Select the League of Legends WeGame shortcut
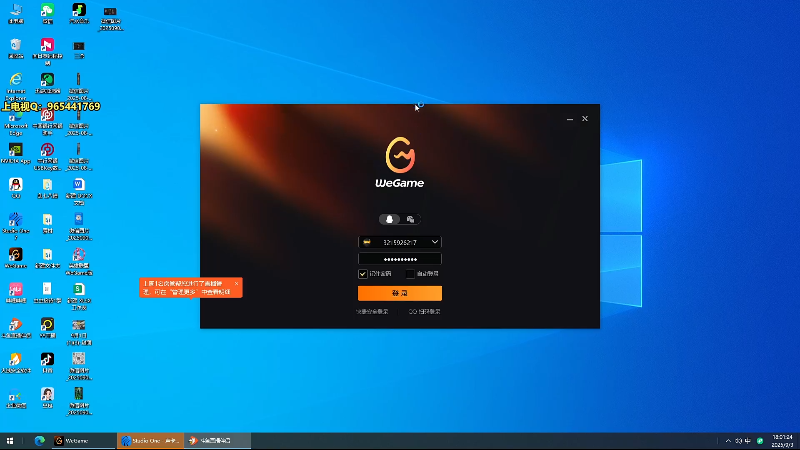Screen dimensions: 800x450 79,261
